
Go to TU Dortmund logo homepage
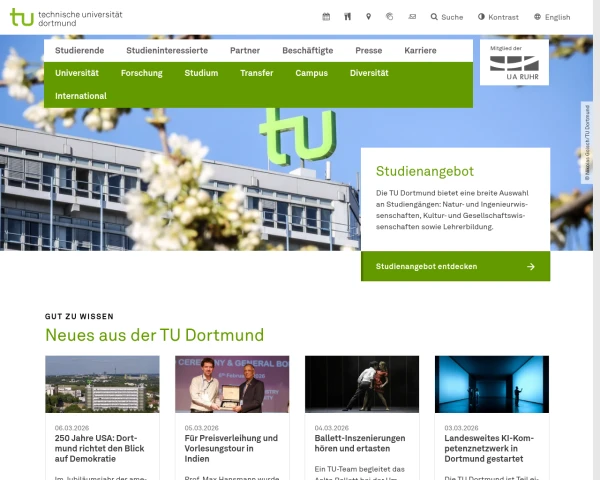pyautogui.click(x=66, y=18)
